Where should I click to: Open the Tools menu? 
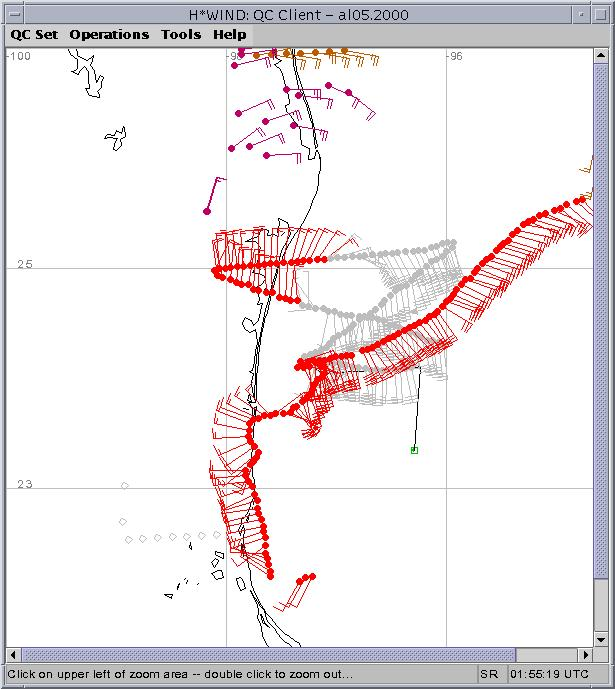point(181,34)
